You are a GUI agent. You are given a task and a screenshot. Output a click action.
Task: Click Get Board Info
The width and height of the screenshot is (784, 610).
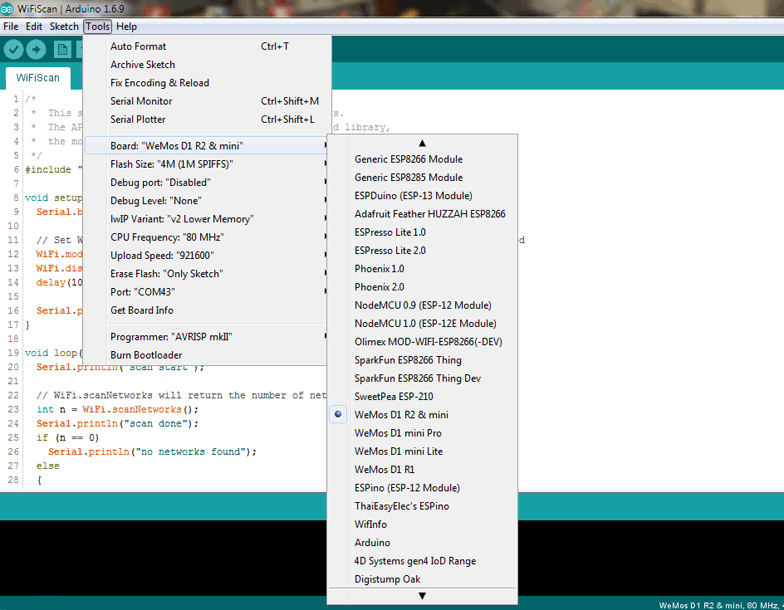click(208, 310)
